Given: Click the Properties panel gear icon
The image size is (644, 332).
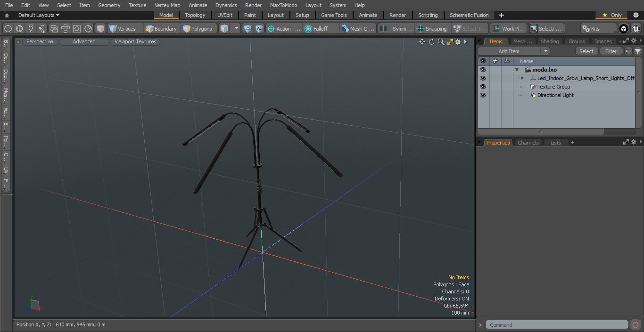Looking at the screenshot, I should [x=634, y=142].
